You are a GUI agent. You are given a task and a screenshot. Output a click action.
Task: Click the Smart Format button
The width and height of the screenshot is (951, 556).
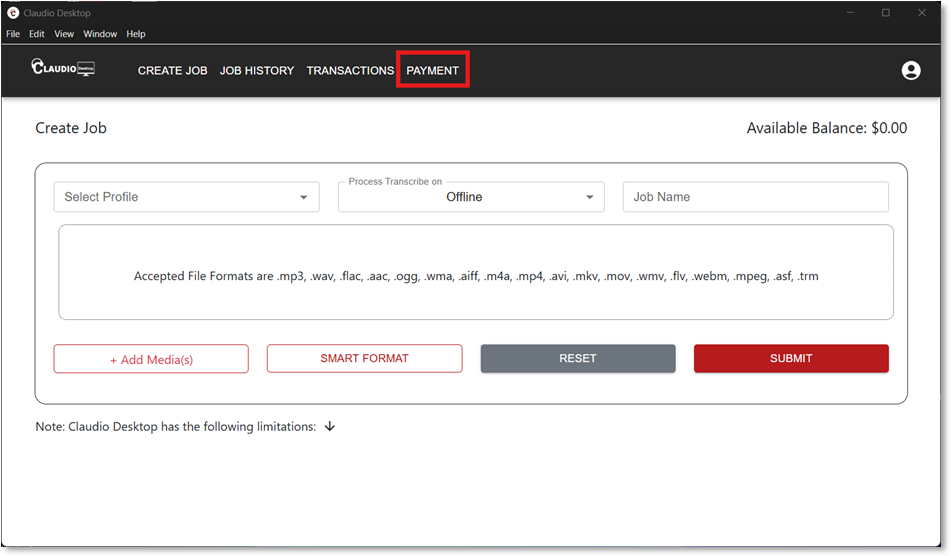coord(365,358)
